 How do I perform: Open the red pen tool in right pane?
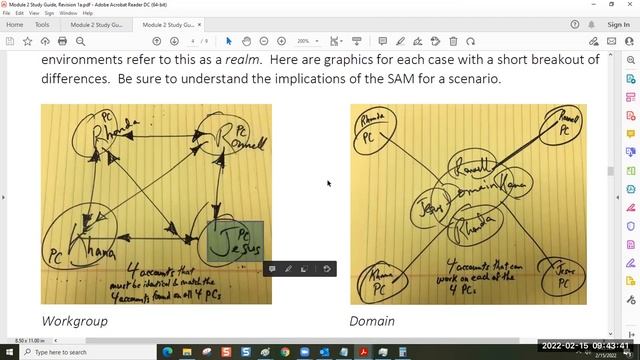click(x=631, y=207)
